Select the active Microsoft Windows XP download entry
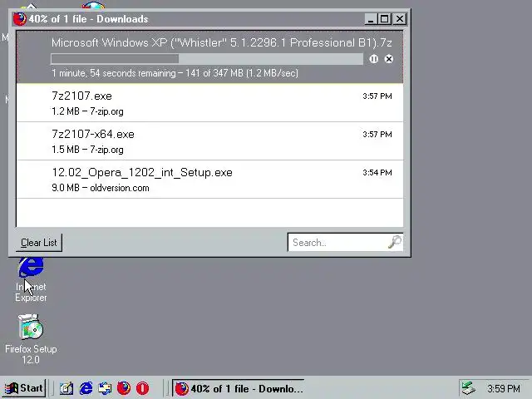 (209, 57)
